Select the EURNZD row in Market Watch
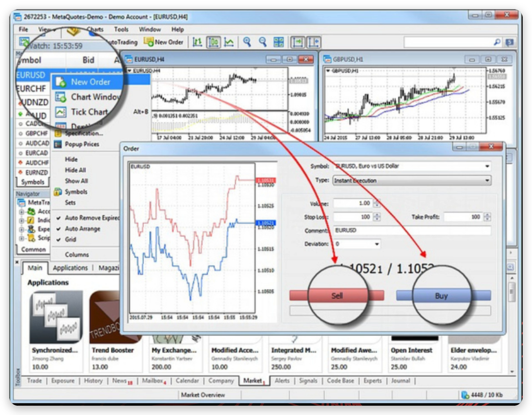The width and height of the screenshot is (532, 415). [33, 173]
